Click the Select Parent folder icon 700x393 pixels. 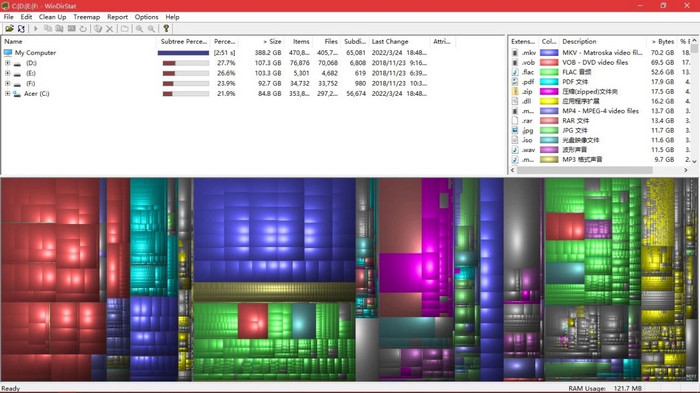coord(125,29)
